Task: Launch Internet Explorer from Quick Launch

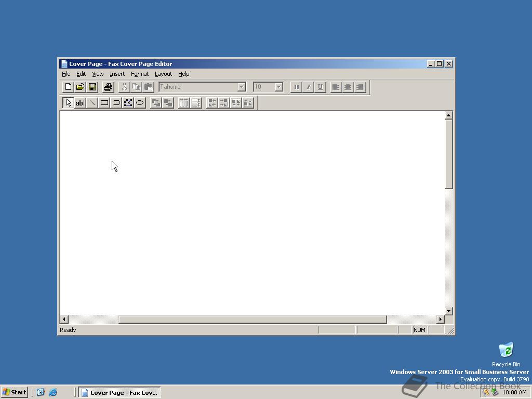Action: pyautogui.click(x=53, y=393)
